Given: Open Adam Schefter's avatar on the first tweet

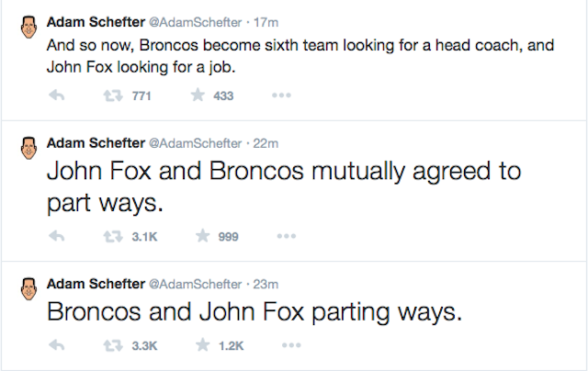Looking at the screenshot, I should tap(27, 29).
